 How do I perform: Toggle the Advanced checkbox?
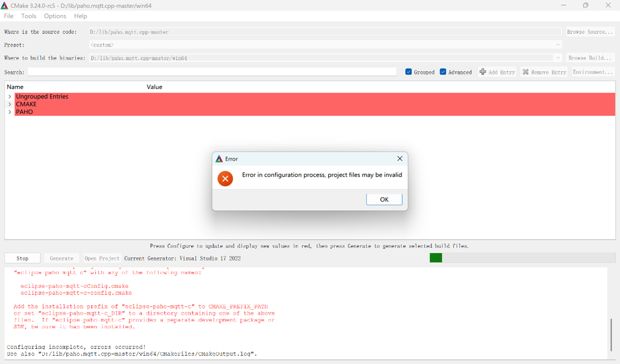pos(443,72)
